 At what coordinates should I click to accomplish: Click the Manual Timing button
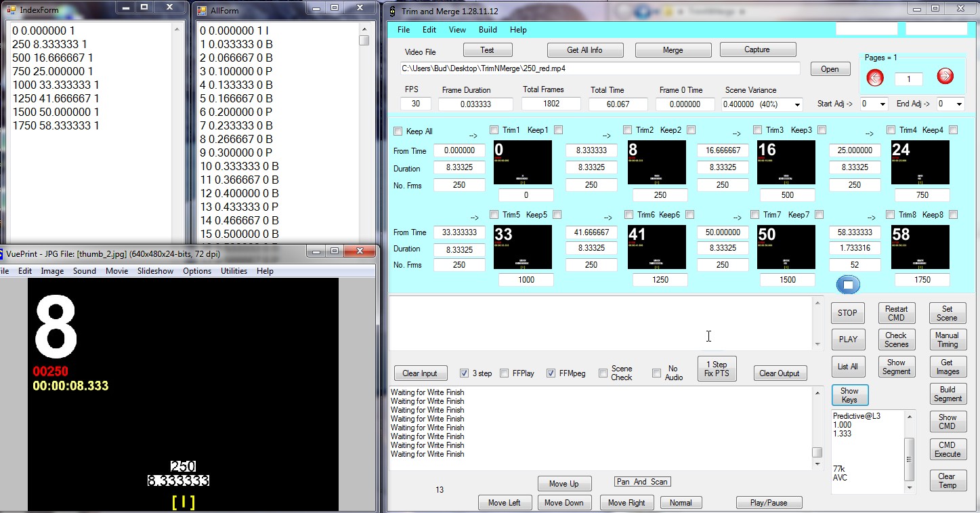tap(947, 340)
